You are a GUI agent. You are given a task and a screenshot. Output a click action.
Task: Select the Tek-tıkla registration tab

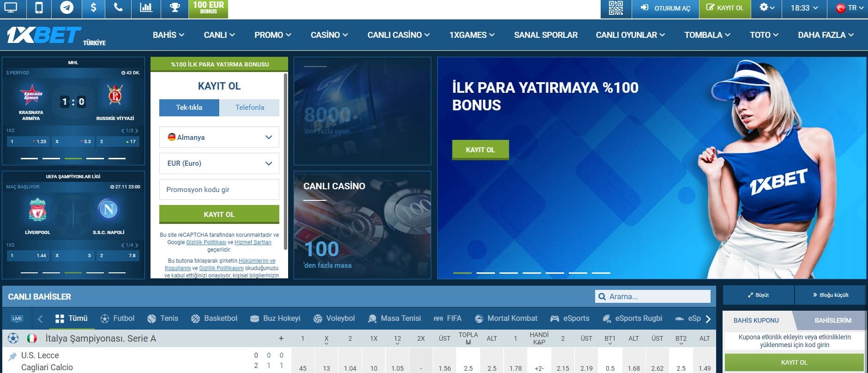[x=189, y=108]
